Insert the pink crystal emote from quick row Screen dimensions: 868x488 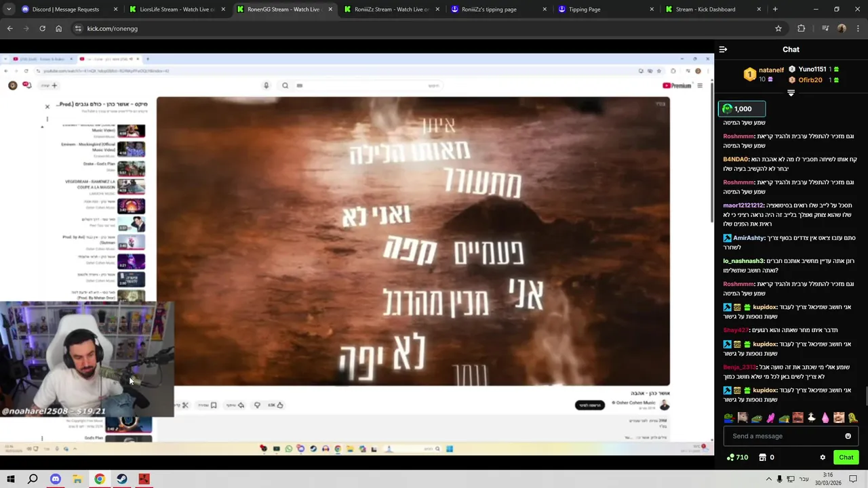825,418
